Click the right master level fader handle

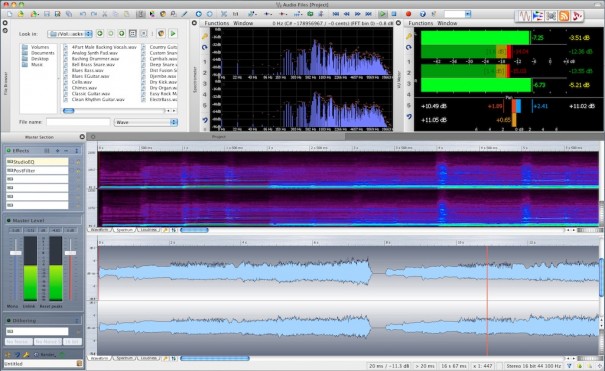click(x=70, y=253)
